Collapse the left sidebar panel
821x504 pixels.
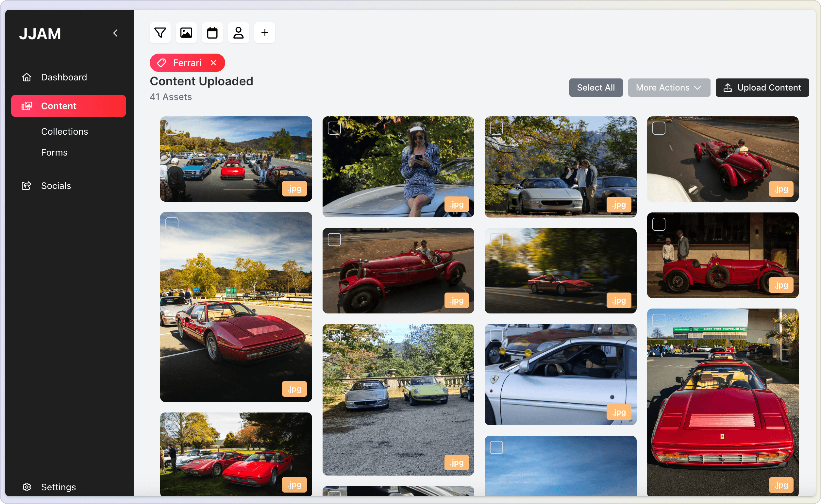tap(116, 33)
